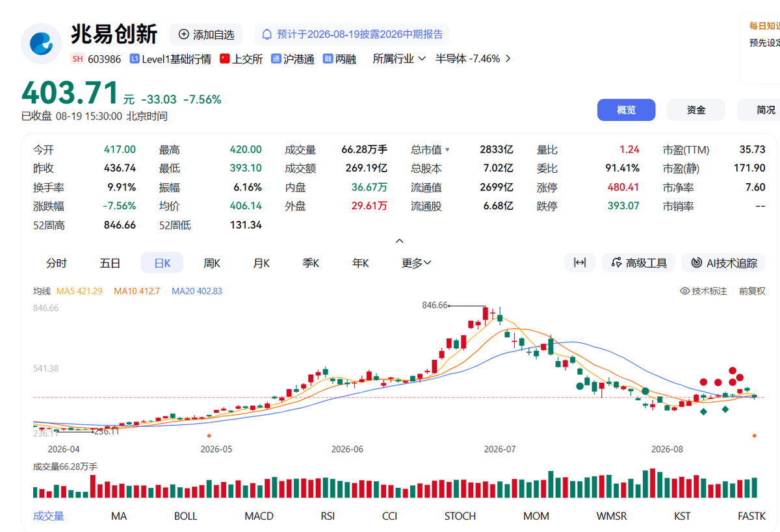Click the bell icon for report disclosure reminder
Screen dimensions: 780x532
pos(267,34)
